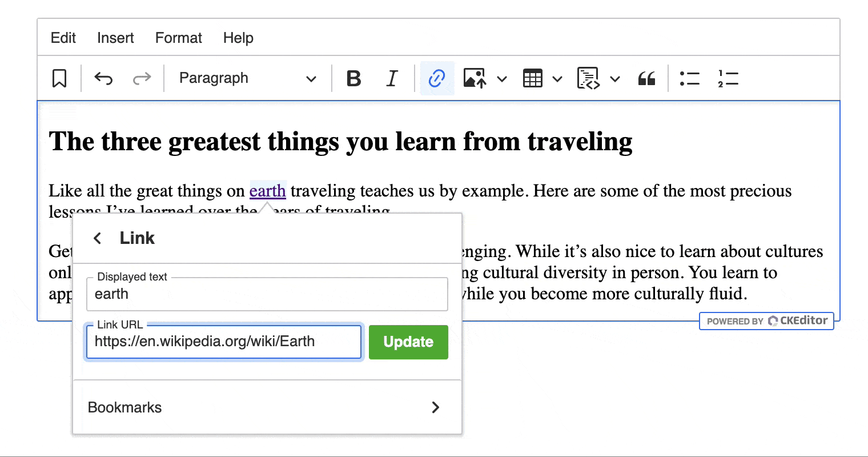Open the Format menu
Screen dimensions: 868x457
(178, 38)
